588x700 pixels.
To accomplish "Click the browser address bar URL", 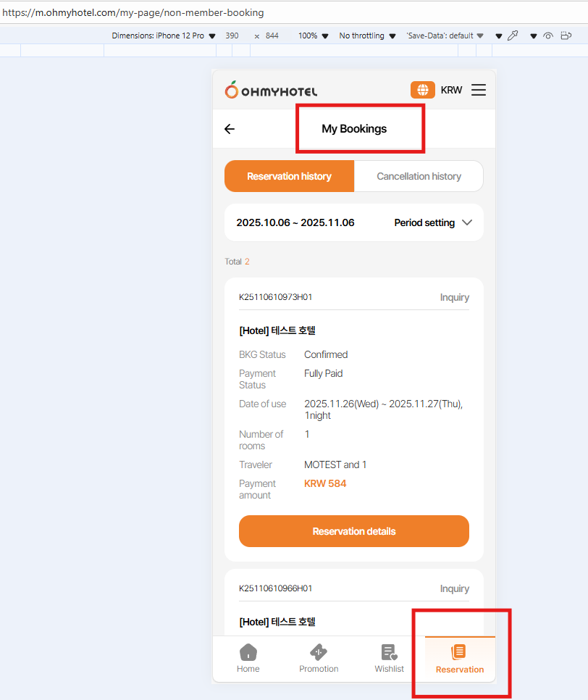I will pos(134,12).
